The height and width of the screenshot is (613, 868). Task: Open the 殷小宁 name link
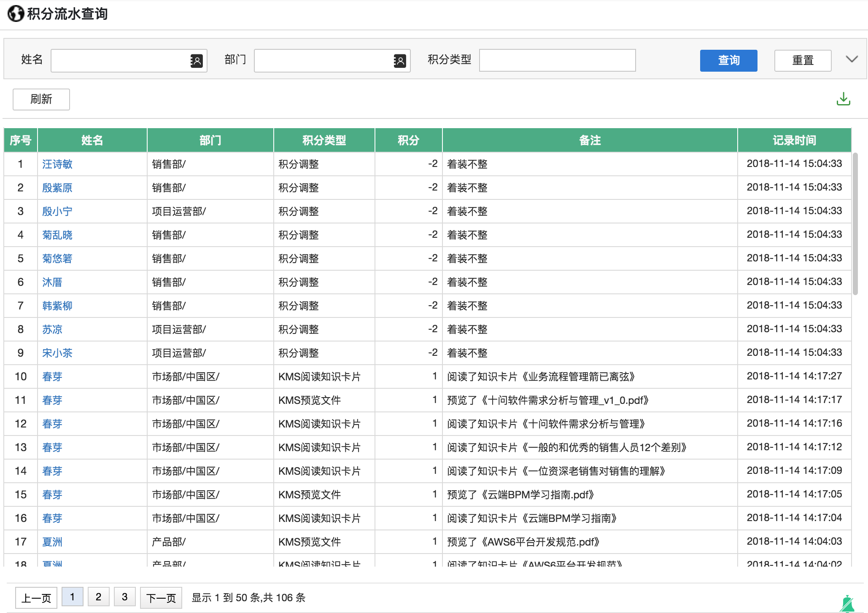[x=57, y=211]
